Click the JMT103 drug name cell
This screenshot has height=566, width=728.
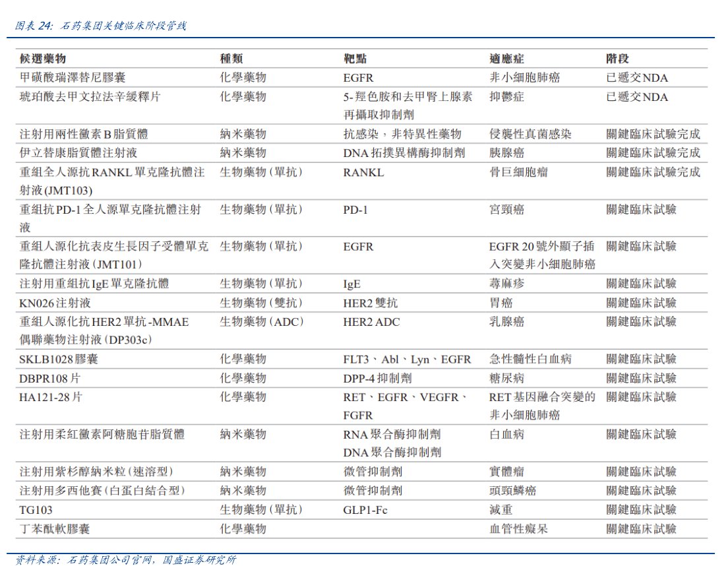pos(112,181)
